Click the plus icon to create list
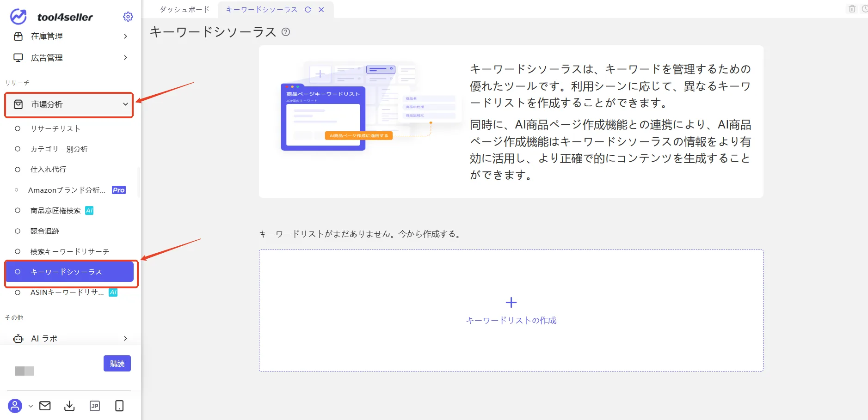Screen dimensions: 868x420 pyautogui.click(x=511, y=303)
